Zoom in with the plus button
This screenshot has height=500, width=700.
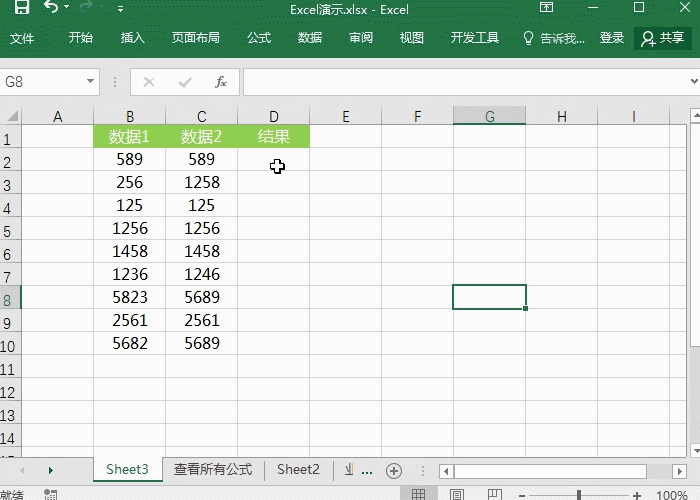pos(637,495)
